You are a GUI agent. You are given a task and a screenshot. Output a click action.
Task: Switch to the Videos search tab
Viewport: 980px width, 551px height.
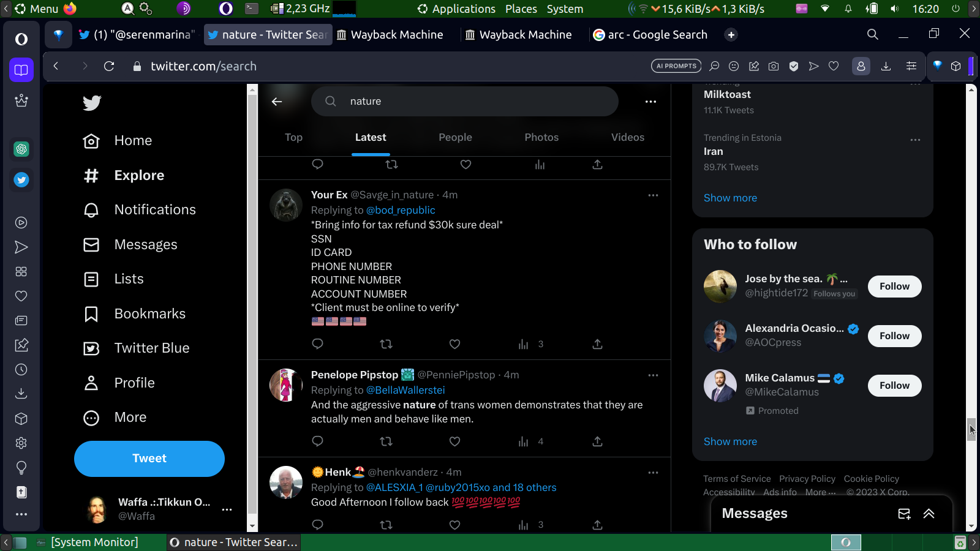[628, 138]
